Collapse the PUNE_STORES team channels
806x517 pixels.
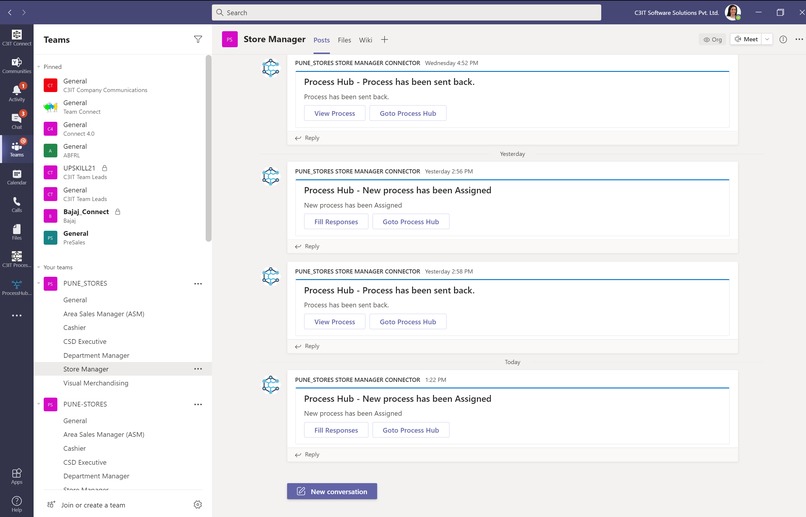click(39, 283)
